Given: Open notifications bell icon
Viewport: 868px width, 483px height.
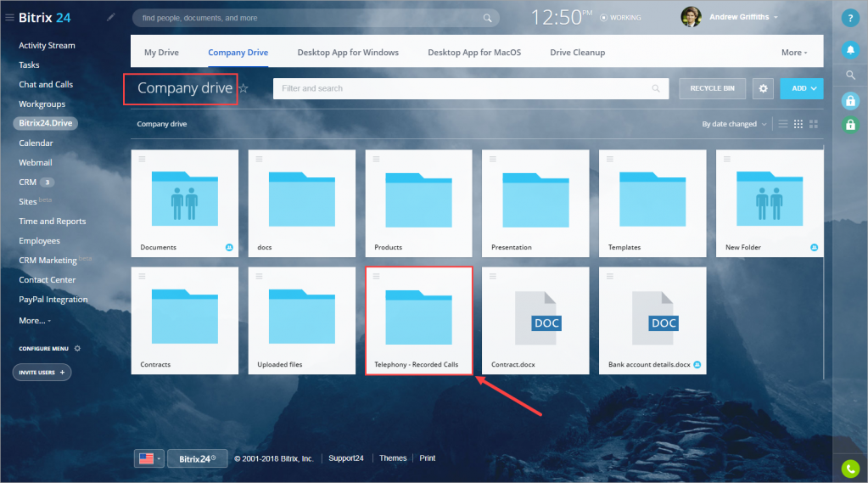Looking at the screenshot, I should tap(850, 50).
